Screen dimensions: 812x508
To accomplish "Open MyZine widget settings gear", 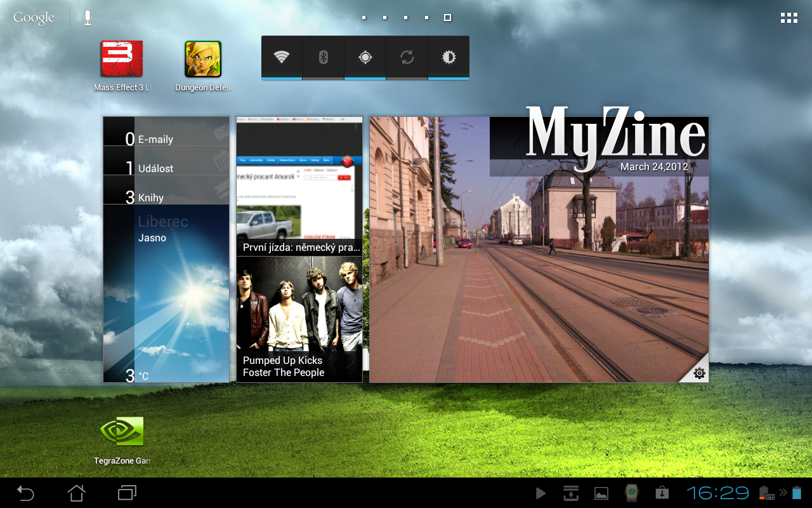I will (x=698, y=373).
